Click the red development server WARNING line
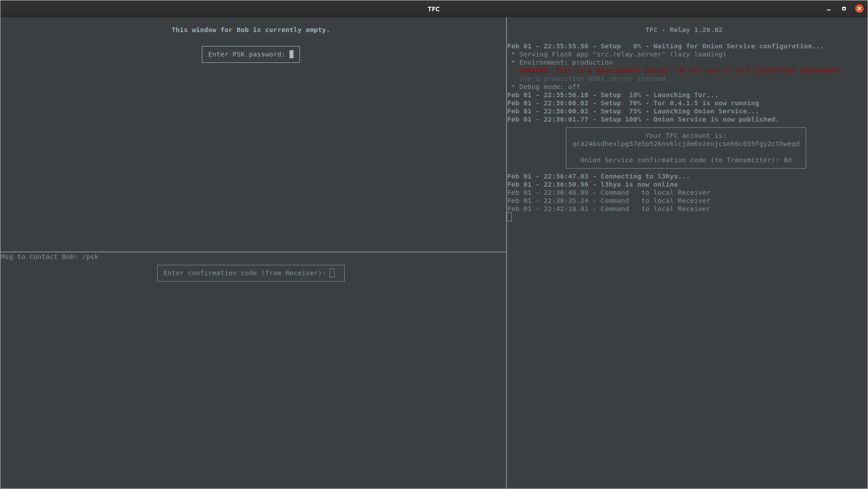 (x=681, y=71)
